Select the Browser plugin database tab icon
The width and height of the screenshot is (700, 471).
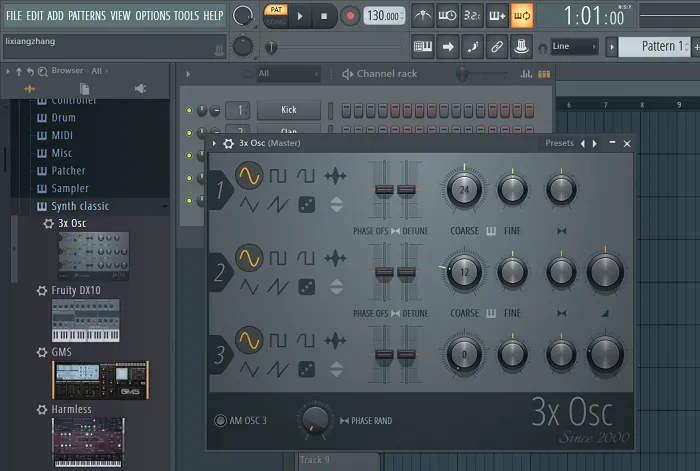(29, 89)
